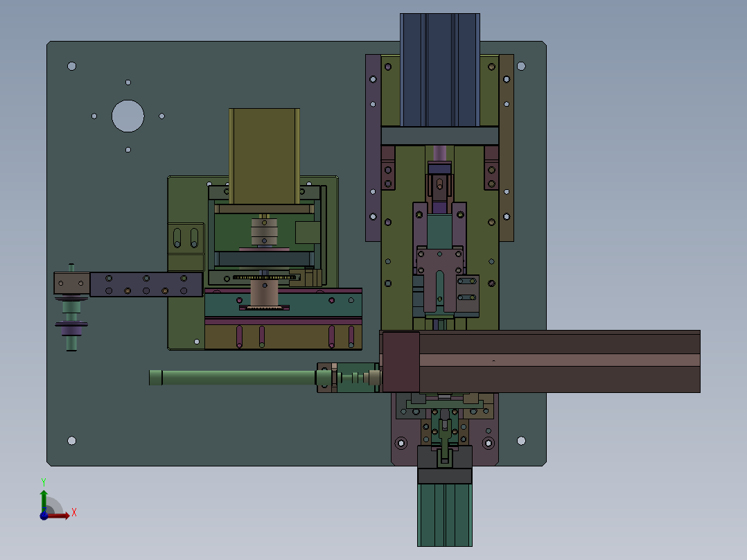This screenshot has width=747, height=560.
Task: Select the large circular hole in the base plate
Action: [128, 116]
